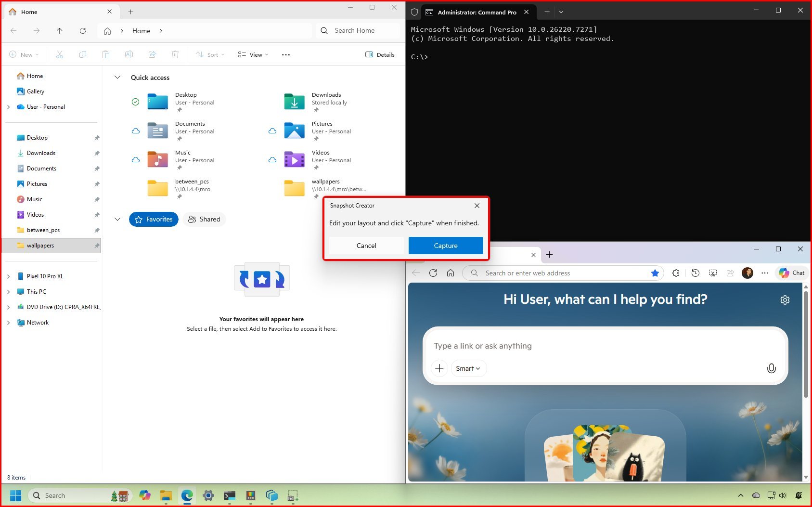The width and height of the screenshot is (812, 507).
Task: Click the microphone icon in Copilot box
Action: tap(771, 368)
